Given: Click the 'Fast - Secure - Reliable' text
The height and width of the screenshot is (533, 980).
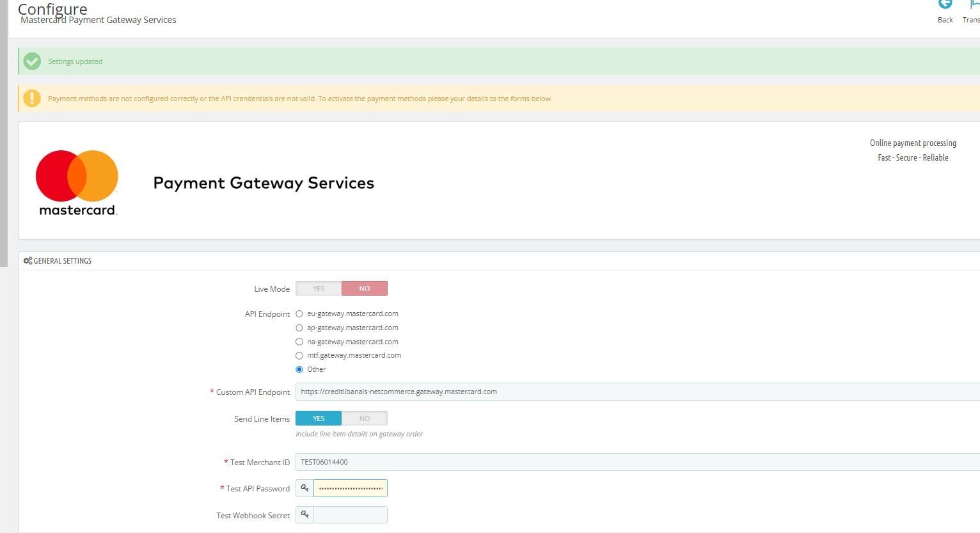Looking at the screenshot, I should coord(913,157).
